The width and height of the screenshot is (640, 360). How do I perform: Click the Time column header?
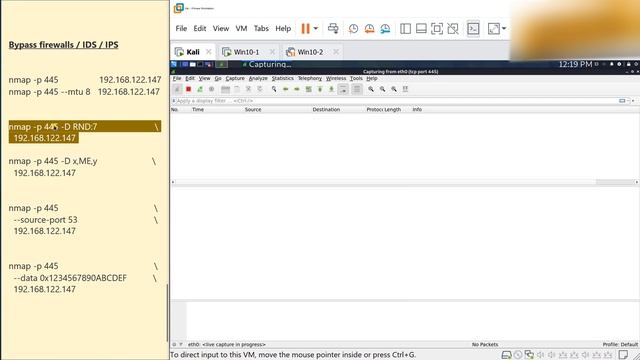pyautogui.click(x=198, y=109)
